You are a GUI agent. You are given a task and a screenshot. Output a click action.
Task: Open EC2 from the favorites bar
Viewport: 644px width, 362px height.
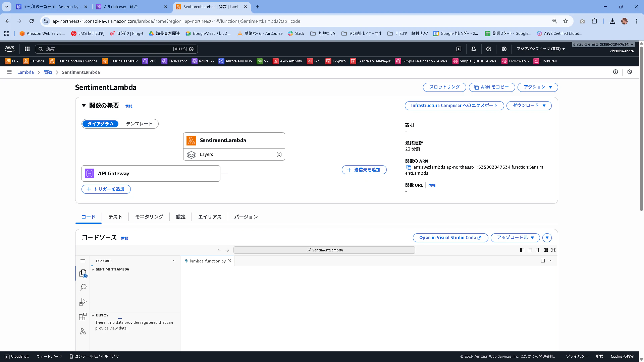12,61
